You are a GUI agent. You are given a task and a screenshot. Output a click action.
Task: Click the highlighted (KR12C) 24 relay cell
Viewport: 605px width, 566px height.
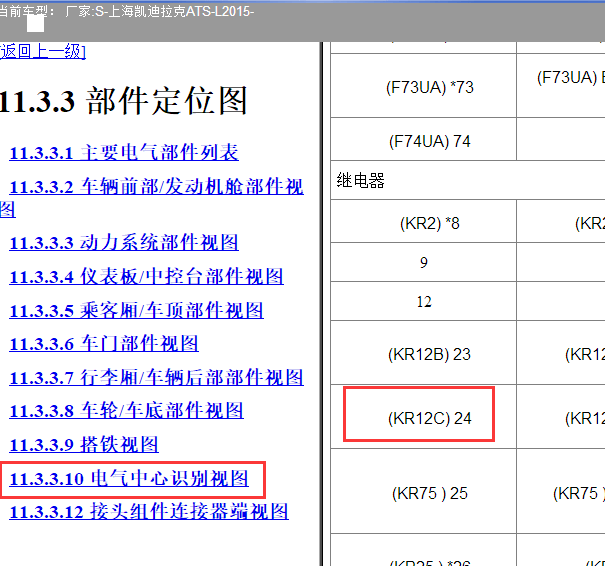click(x=429, y=418)
